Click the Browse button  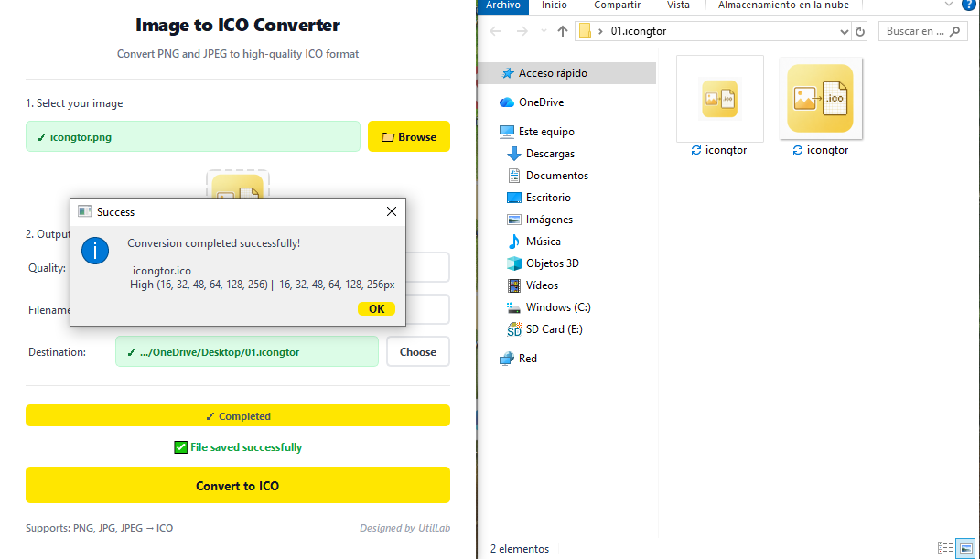click(409, 137)
